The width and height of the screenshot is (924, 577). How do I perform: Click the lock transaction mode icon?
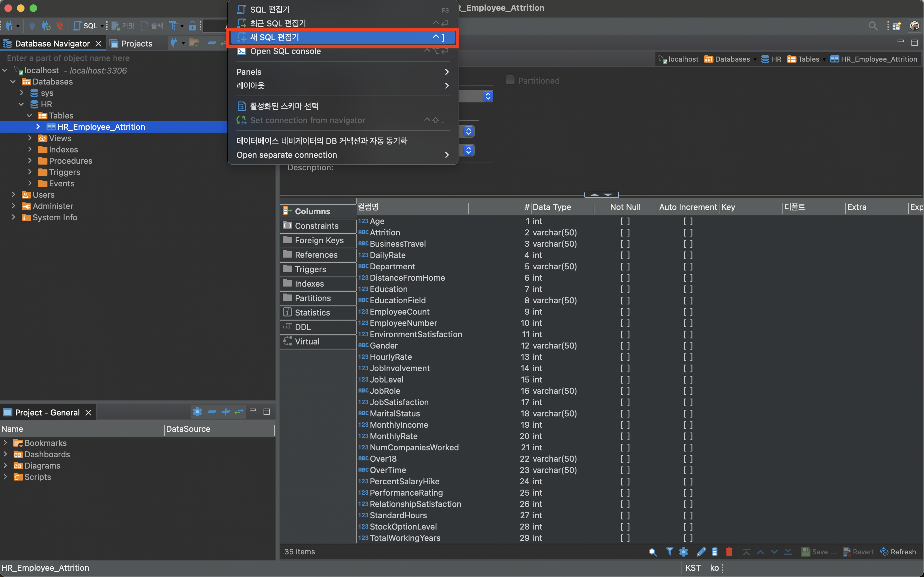(x=192, y=26)
